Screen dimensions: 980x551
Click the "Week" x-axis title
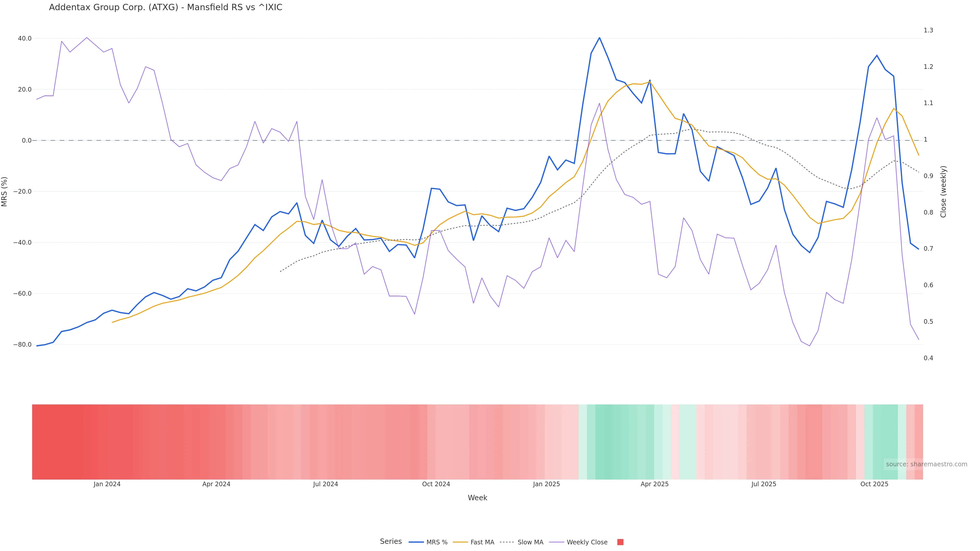pos(477,498)
